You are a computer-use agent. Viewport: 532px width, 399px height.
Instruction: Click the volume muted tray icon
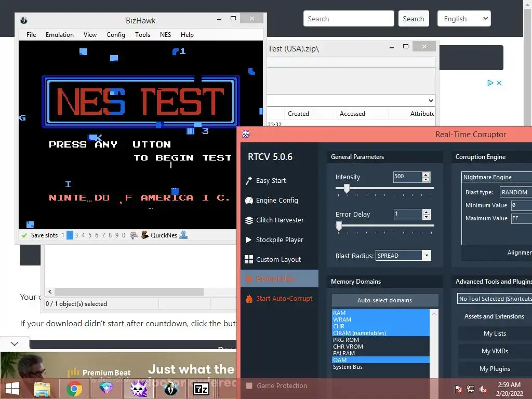click(x=483, y=389)
